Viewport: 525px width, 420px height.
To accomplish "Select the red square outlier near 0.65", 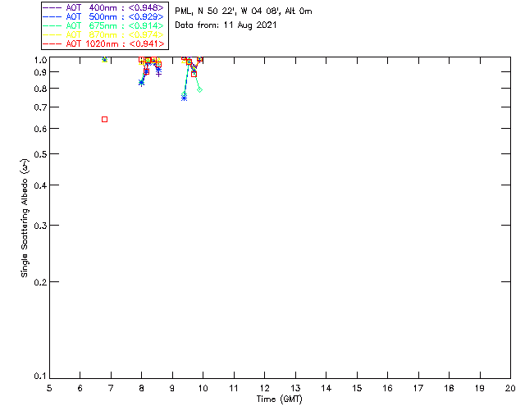I will [x=104, y=120].
